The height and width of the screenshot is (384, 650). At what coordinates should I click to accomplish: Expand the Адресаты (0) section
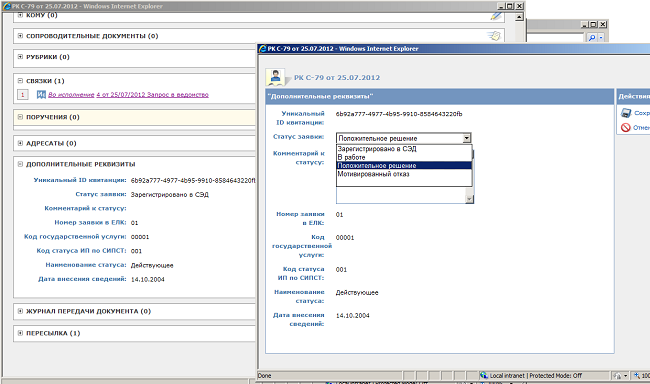point(20,143)
